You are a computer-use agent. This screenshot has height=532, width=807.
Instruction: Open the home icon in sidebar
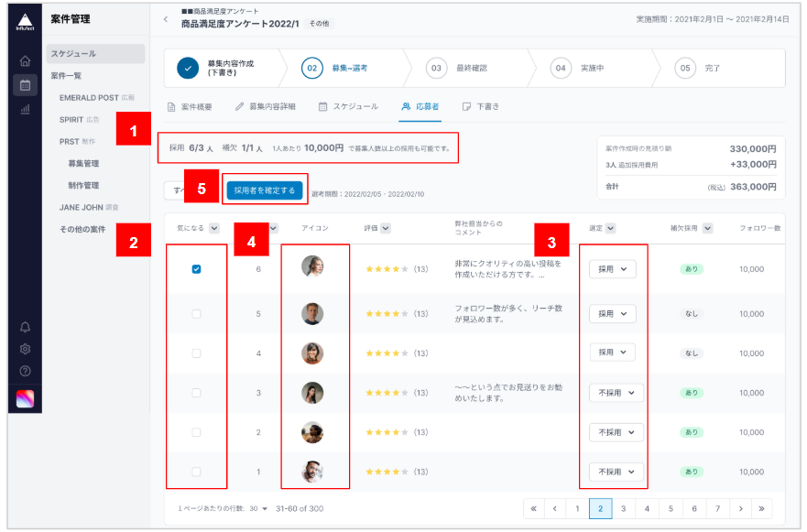coord(25,61)
